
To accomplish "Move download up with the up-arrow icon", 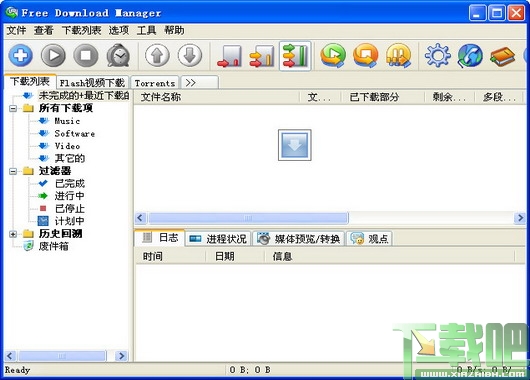I will coord(157,55).
